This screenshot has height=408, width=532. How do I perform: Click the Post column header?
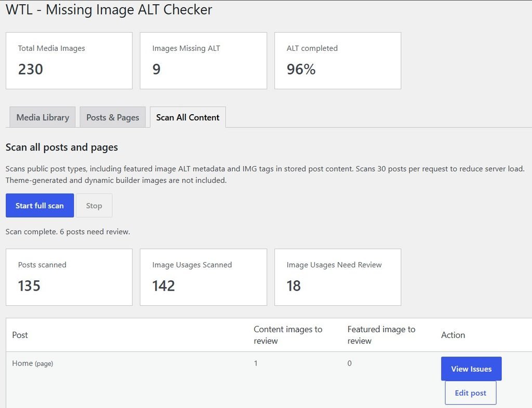(x=20, y=335)
